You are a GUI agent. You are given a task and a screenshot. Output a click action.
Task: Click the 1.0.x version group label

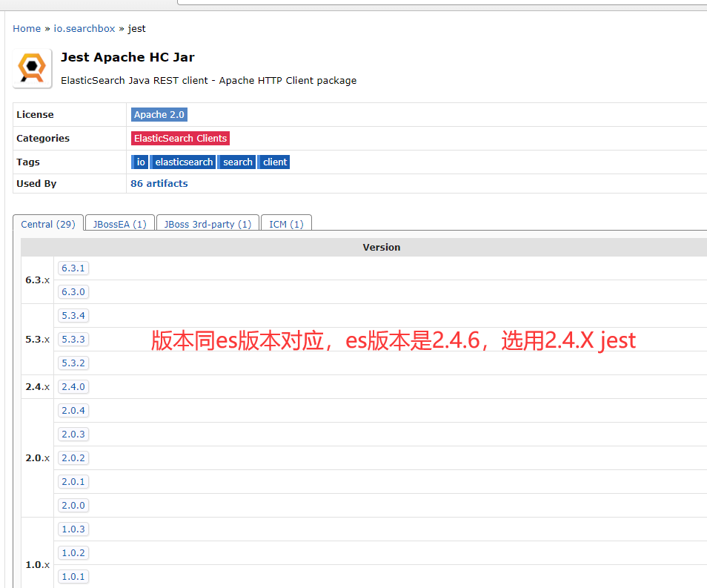coord(37,564)
